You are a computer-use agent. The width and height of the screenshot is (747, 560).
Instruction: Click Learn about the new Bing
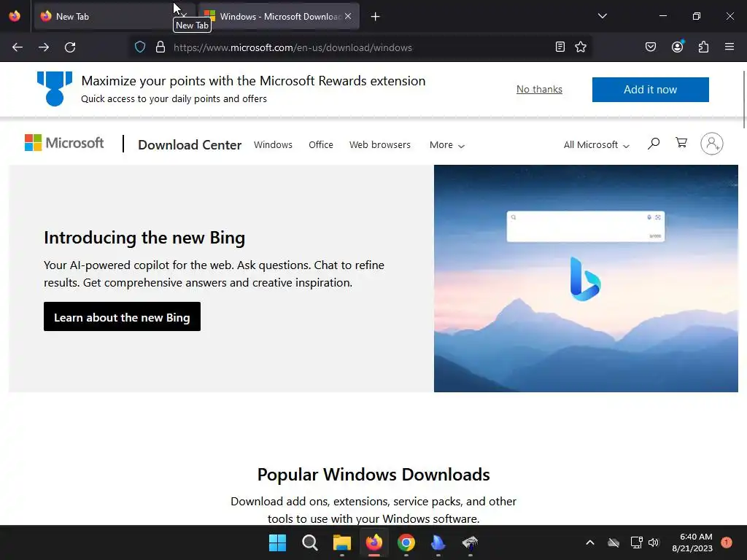[x=122, y=316]
